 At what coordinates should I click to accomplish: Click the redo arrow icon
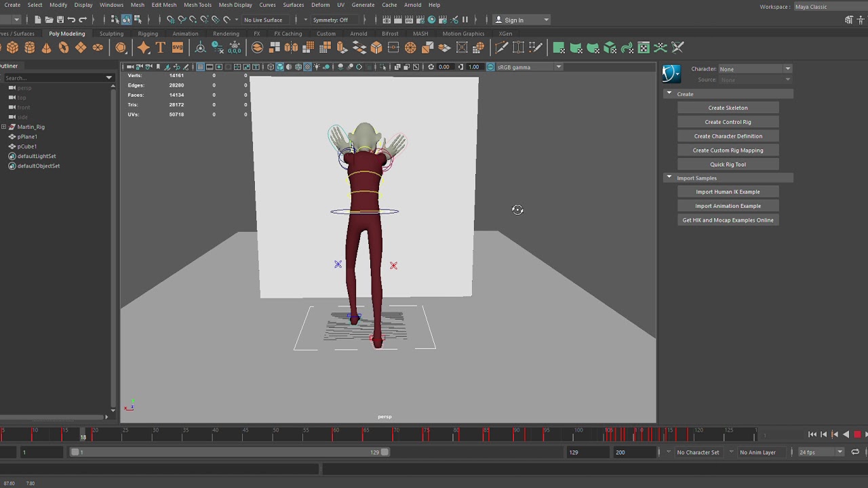coord(83,20)
